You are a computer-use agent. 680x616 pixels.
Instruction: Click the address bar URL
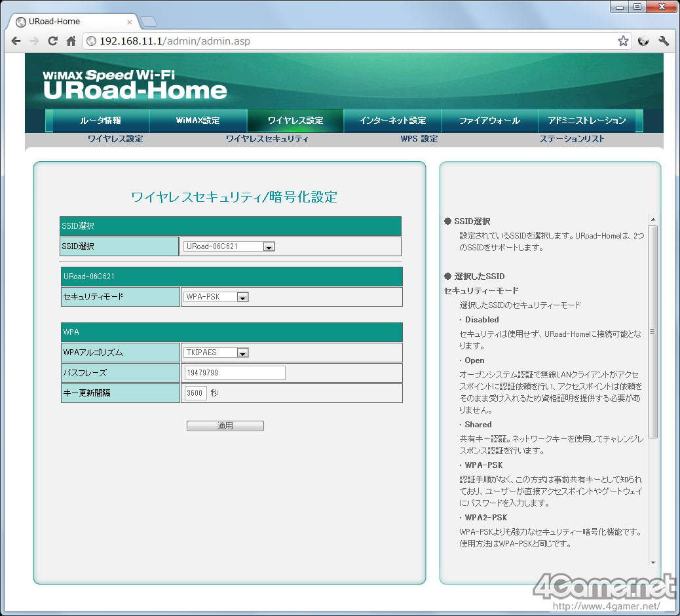point(175,41)
